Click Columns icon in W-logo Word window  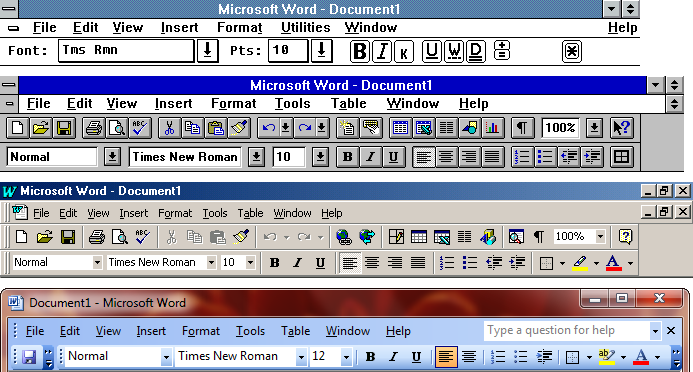pyautogui.click(x=465, y=237)
